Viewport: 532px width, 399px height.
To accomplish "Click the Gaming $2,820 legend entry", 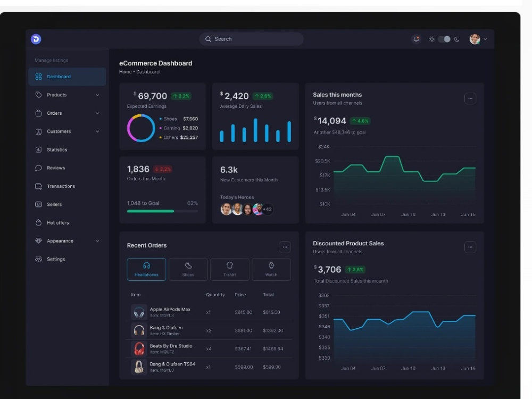I will 178,128.
